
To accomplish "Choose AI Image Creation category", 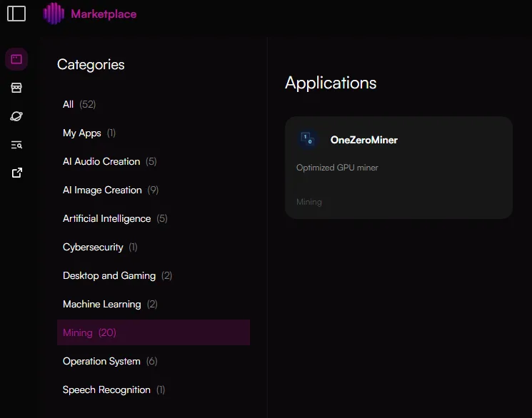I will tap(154, 190).
